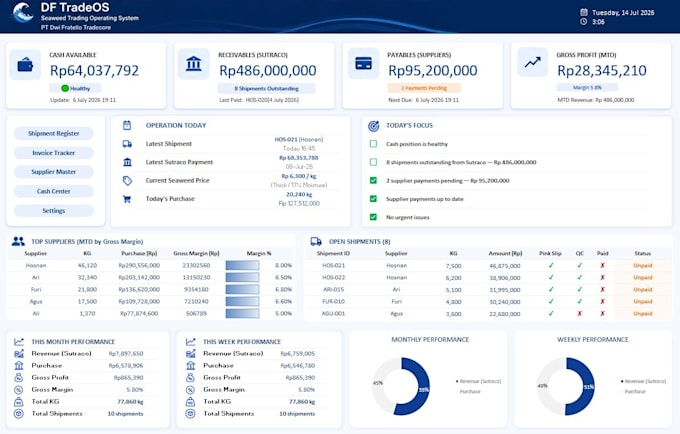Click the cart icon for Today's Purchase
680x434 pixels.
(x=127, y=199)
